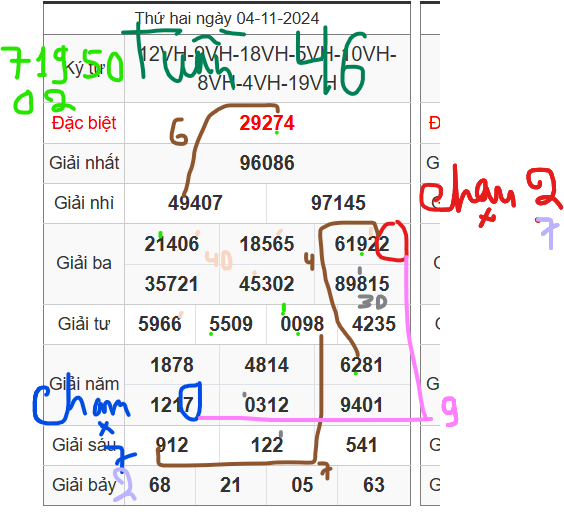The height and width of the screenshot is (518, 564).
Task: Click third prize number 45302
Action: pyautogui.click(x=267, y=284)
